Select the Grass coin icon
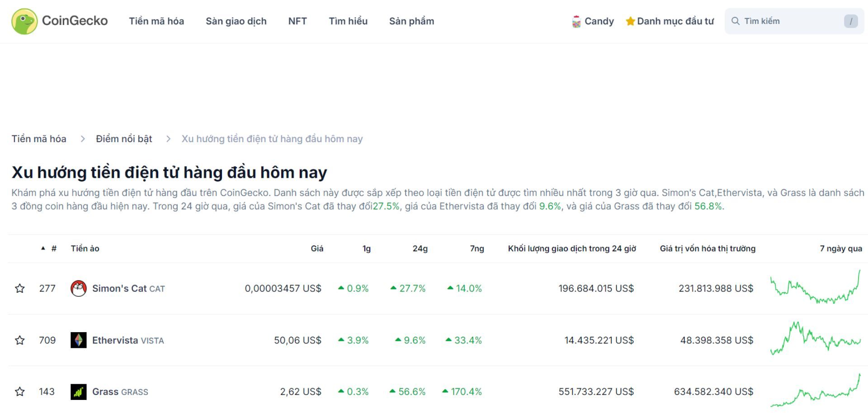868x414 pixels. (79, 391)
